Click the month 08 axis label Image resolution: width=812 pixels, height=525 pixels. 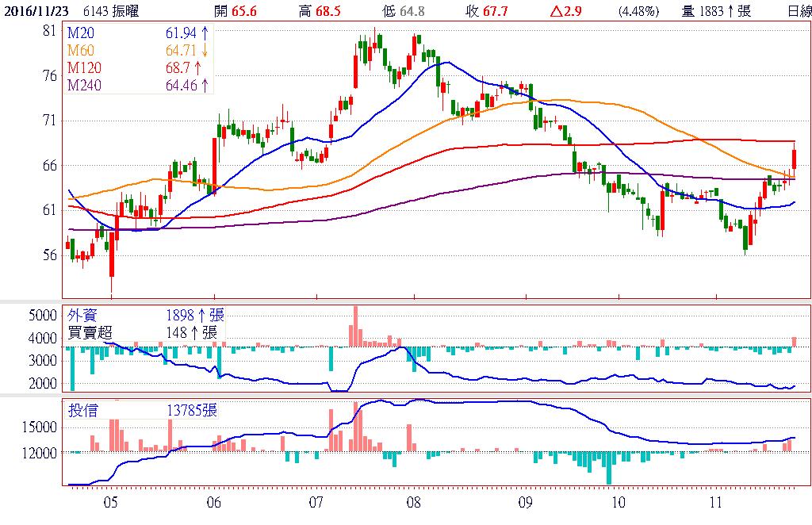[414, 502]
